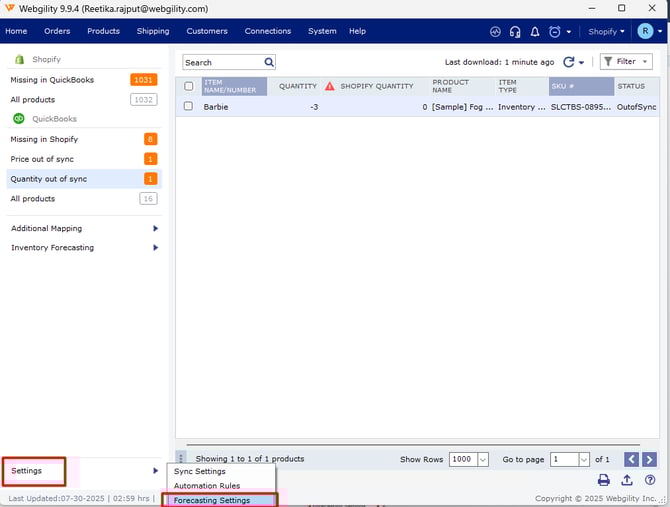Click the refresh download icon
670x507 pixels.
point(569,62)
